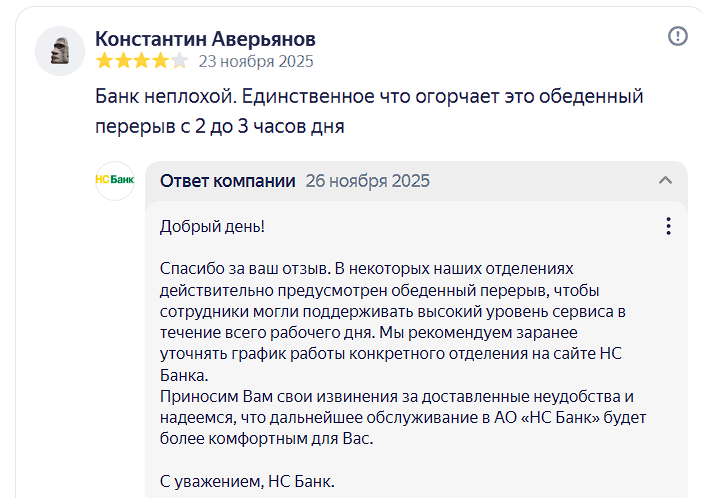Click the fourth filled rating star

tap(160, 61)
